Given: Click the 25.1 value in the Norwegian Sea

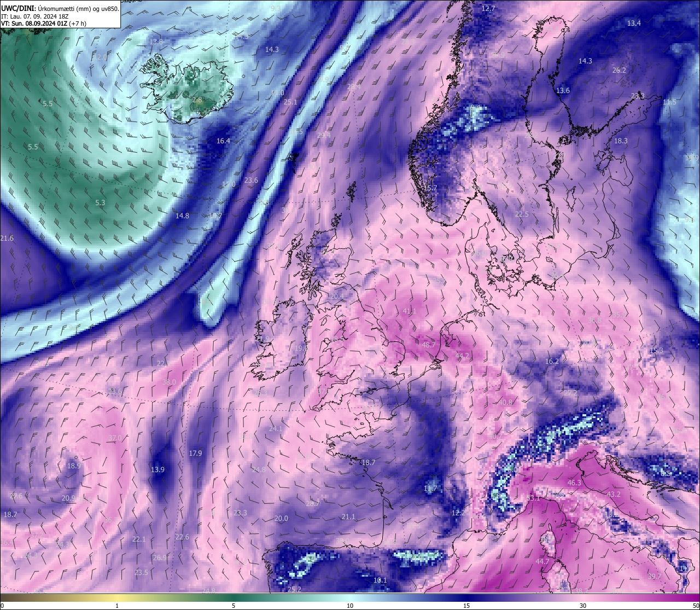Looking at the screenshot, I should pyautogui.click(x=291, y=102).
